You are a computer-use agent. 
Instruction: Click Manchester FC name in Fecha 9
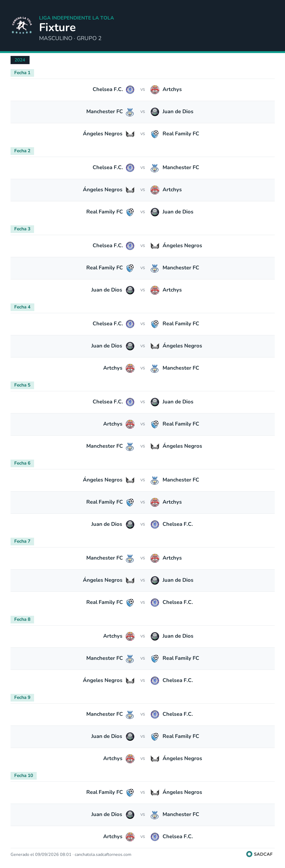pos(104,714)
